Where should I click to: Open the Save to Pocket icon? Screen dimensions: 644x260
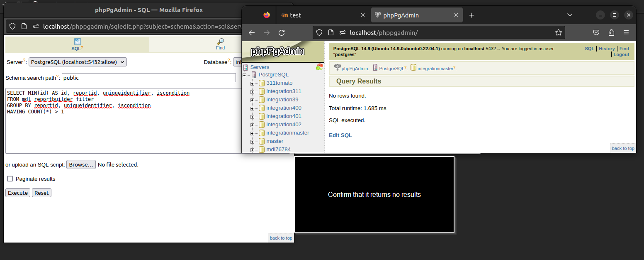pyautogui.click(x=596, y=32)
